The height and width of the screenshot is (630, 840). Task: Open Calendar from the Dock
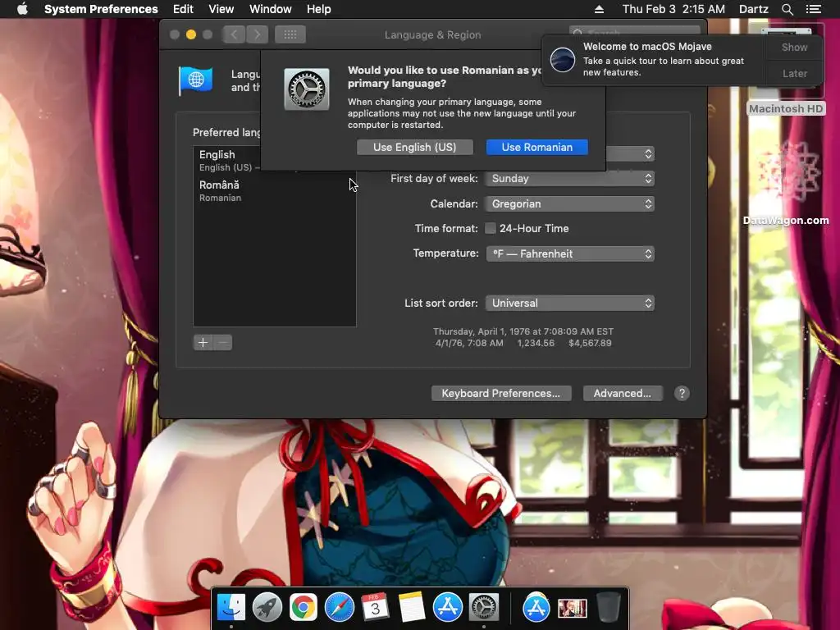pos(375,608)
